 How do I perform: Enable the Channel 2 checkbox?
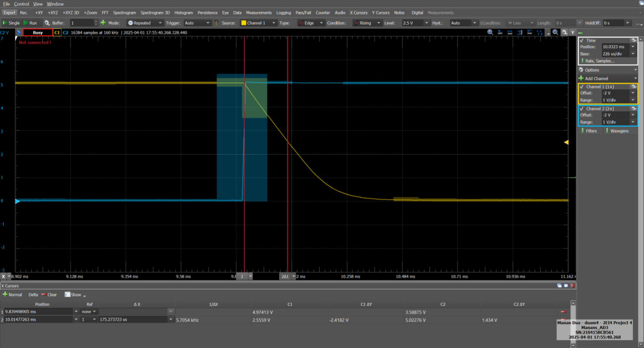click(583, 108)
